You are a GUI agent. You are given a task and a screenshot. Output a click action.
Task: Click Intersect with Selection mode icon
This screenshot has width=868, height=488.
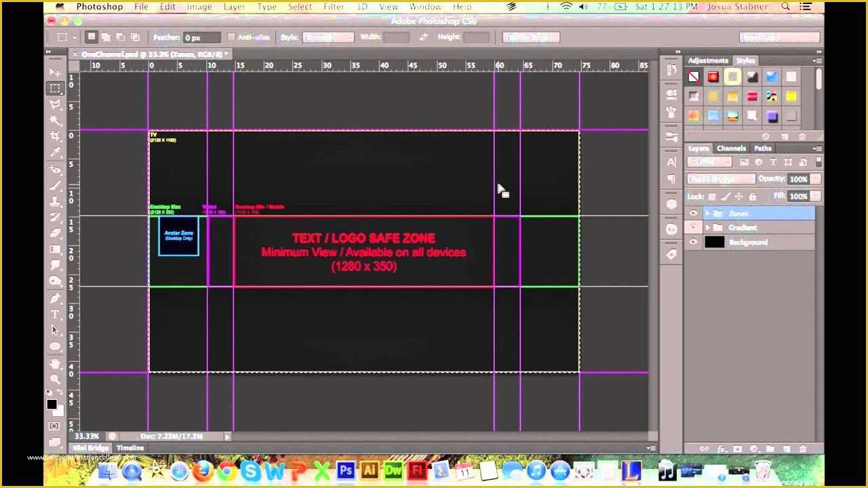pyautogui.click(x=135, y=37)
